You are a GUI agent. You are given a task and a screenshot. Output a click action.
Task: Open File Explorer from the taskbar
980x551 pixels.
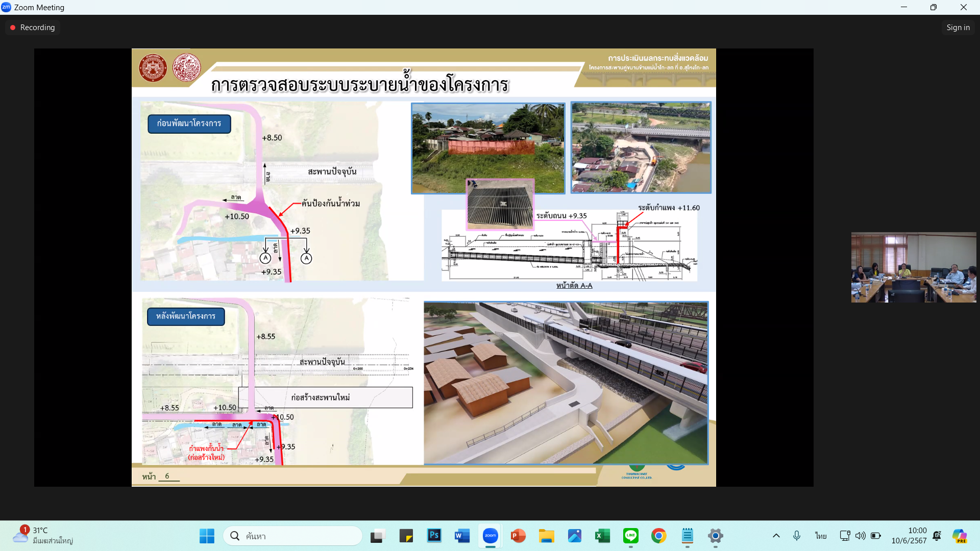(546, 536)
